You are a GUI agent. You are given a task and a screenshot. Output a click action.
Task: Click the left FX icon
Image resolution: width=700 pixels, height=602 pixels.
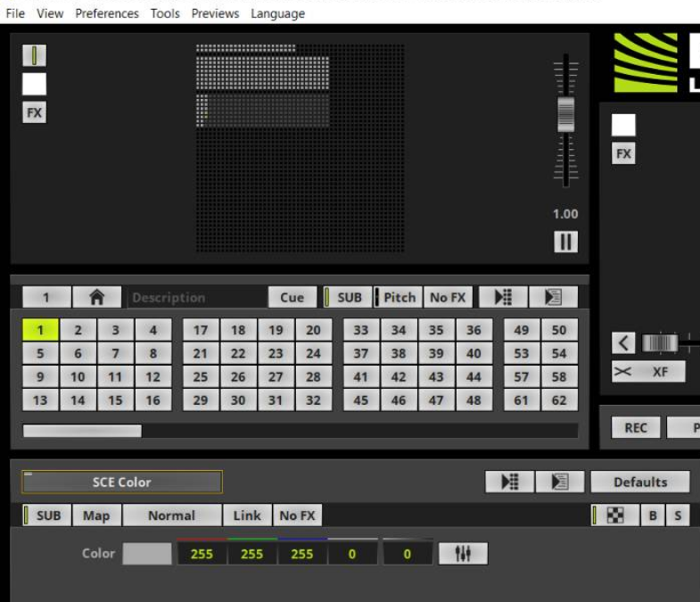point(34,113)
